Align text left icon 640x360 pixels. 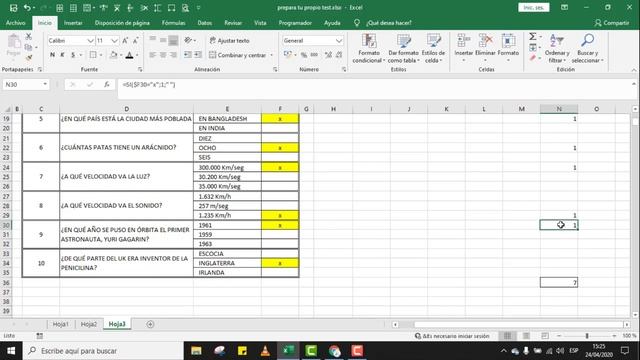point(153,55)
